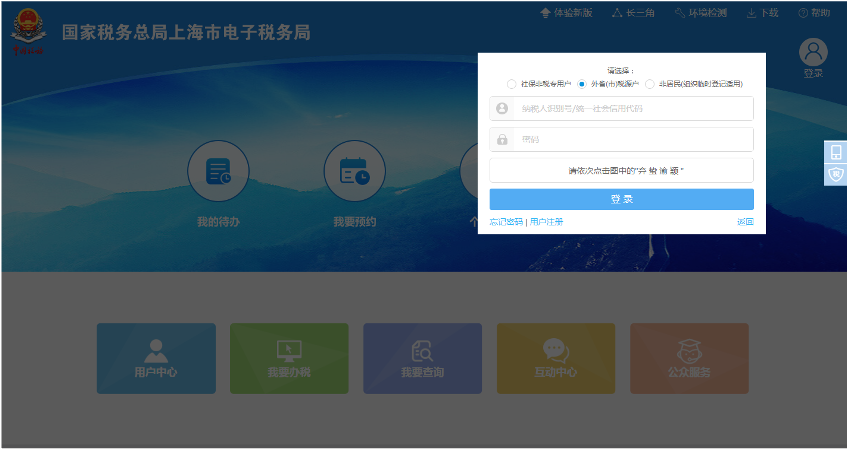Click the tax shield icon on right edge
The height and width of the screenshot is (449, 847).
836,175
